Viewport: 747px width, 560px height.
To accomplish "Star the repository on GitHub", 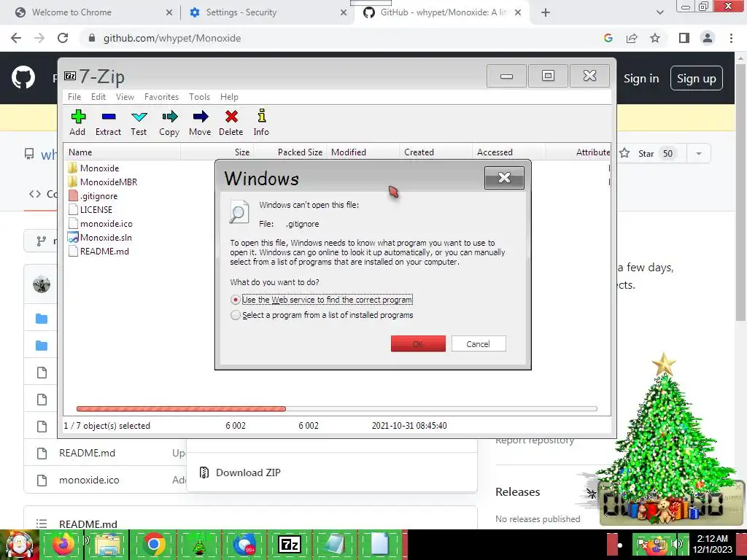I will (646, 153).
